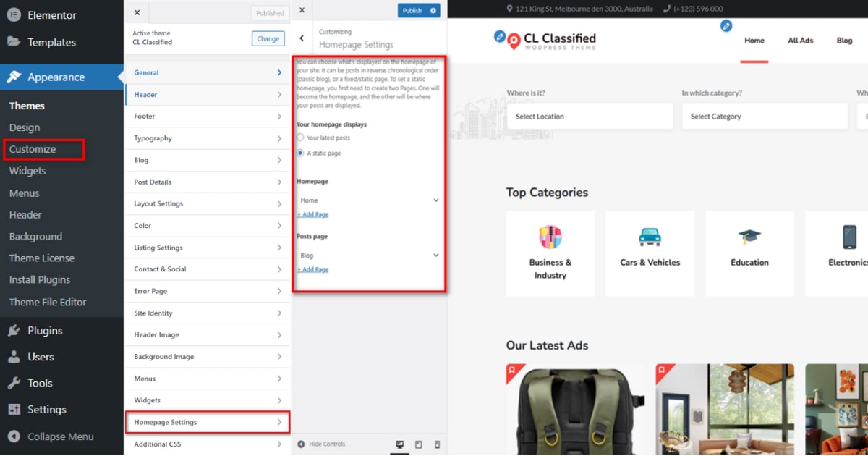Click the Settings sliders icon
Image resolution: width=868 pixels, height=456 pixels.
click(x=14, y=409)
